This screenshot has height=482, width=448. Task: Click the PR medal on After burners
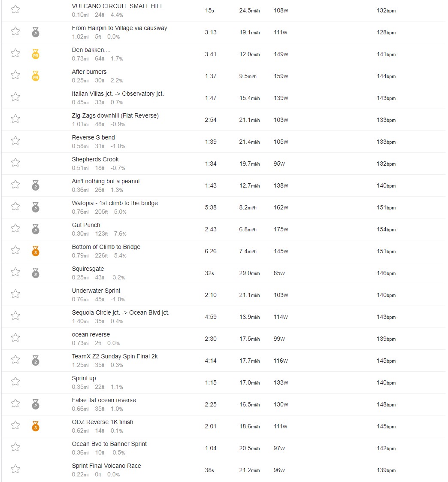click(x=36, y=76)
